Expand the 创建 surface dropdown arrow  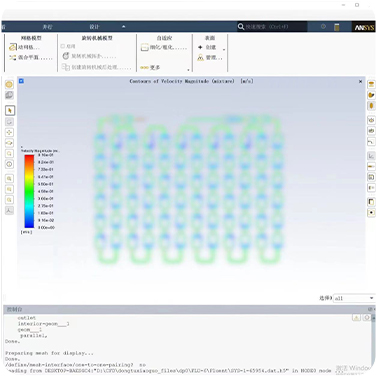[x=224, y=50]
